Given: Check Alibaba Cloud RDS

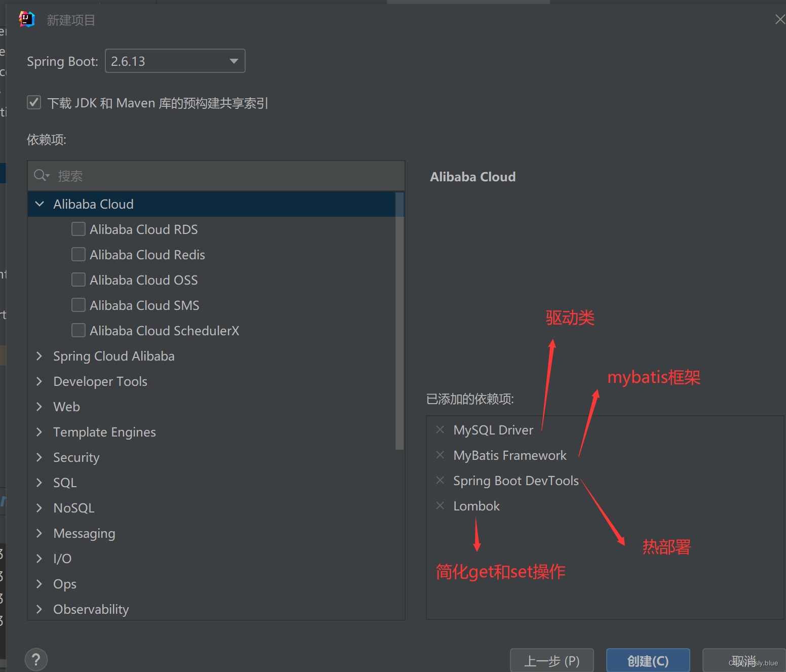Looking at the screenshot, I should [x=78, y=229].
